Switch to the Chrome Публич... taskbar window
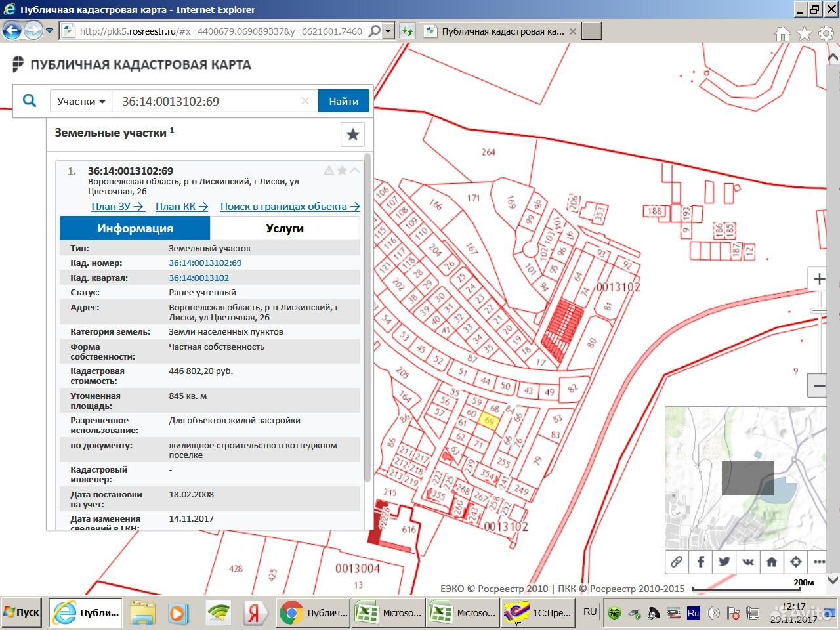 click(x=314, y=613)
